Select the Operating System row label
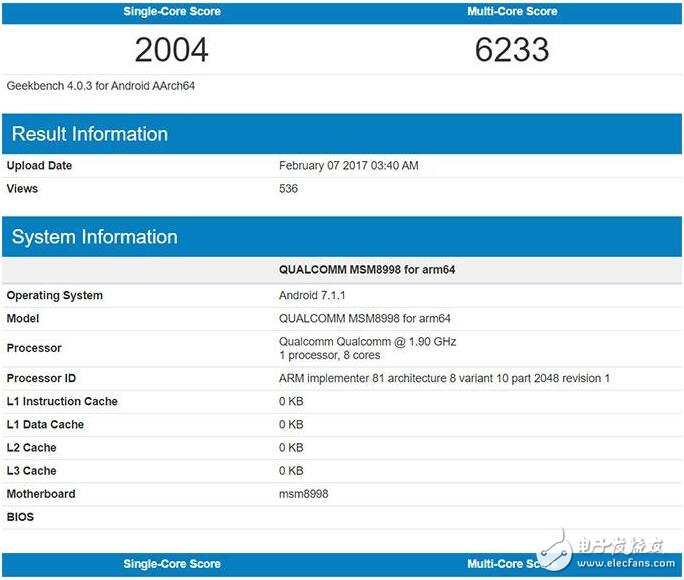684x580 pixels. coord(55,296)
